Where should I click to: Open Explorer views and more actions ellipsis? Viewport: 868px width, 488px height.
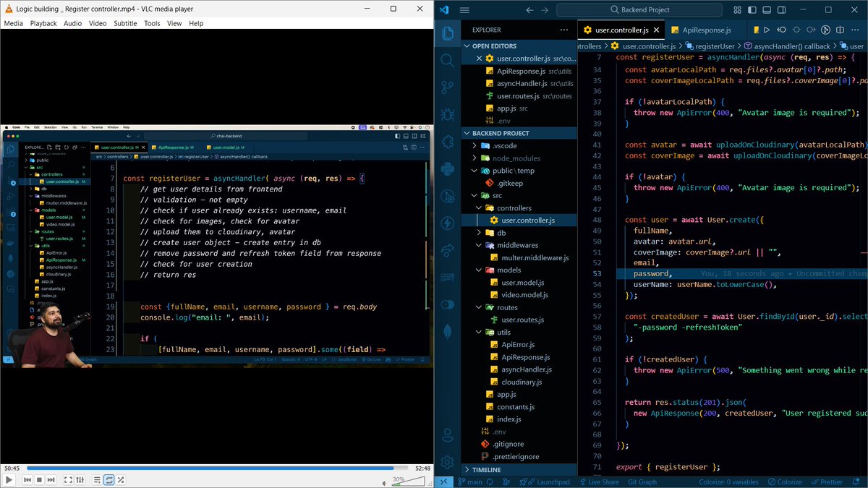pos(564,30)
